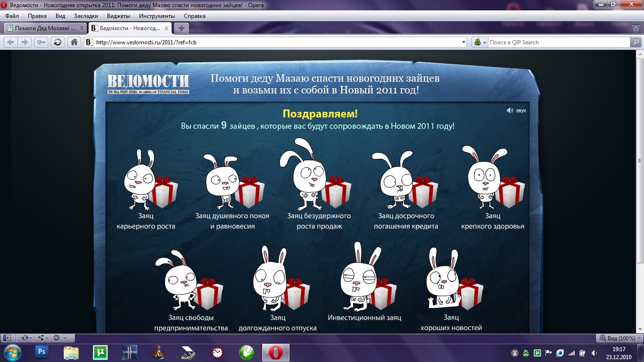Open the Вид menu

(x=60, y=16)
